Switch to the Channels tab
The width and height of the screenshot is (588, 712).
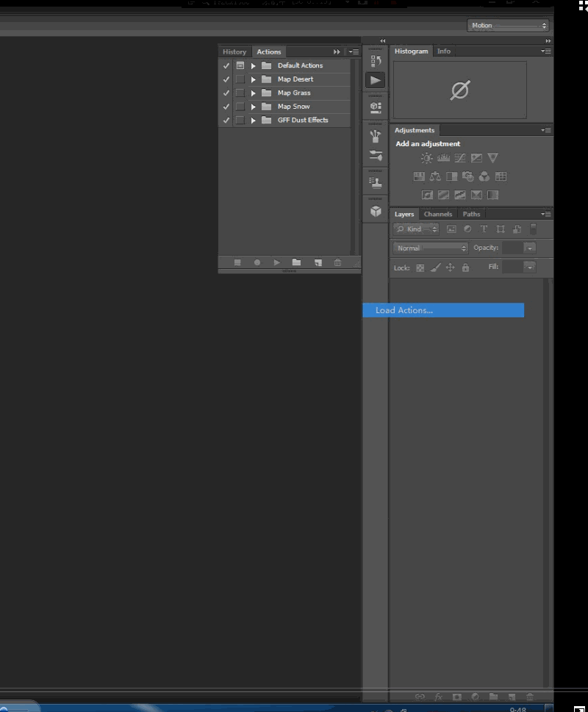[x=438, y=214]
